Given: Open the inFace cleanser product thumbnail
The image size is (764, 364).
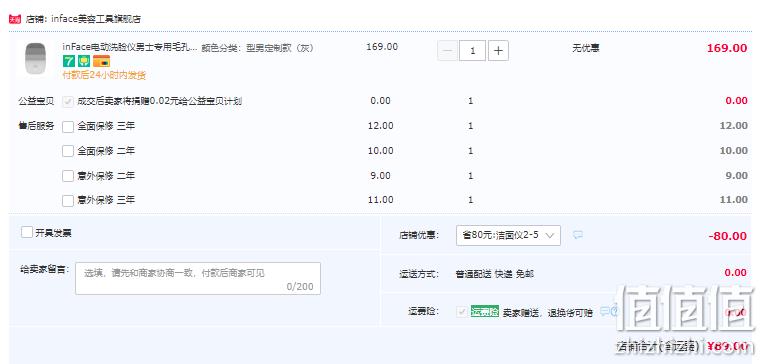Looking at the screenshot, I should coord(35,58).
